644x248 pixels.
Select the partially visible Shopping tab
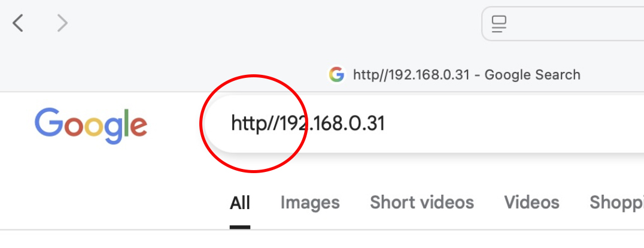616,202
